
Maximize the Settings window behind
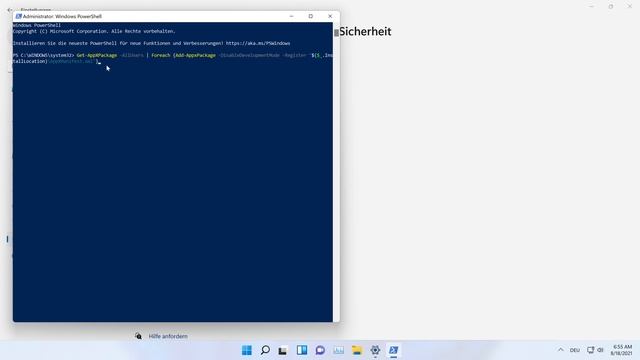point(611,7)
